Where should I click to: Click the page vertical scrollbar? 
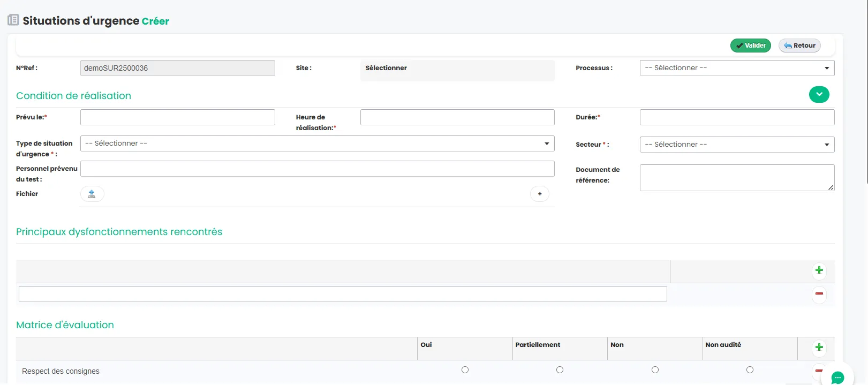pos(866,92)
